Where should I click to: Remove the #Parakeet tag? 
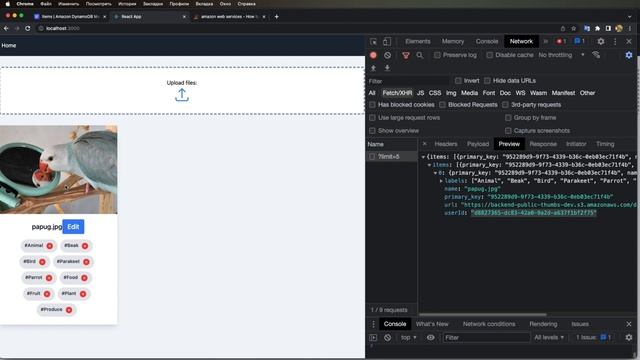(x=86, y=262)
